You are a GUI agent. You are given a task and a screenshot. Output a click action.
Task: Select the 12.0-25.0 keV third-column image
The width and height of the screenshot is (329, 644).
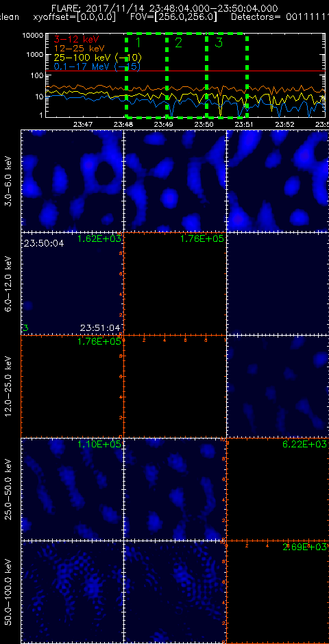pyautogui.click(x=278, y=386)
